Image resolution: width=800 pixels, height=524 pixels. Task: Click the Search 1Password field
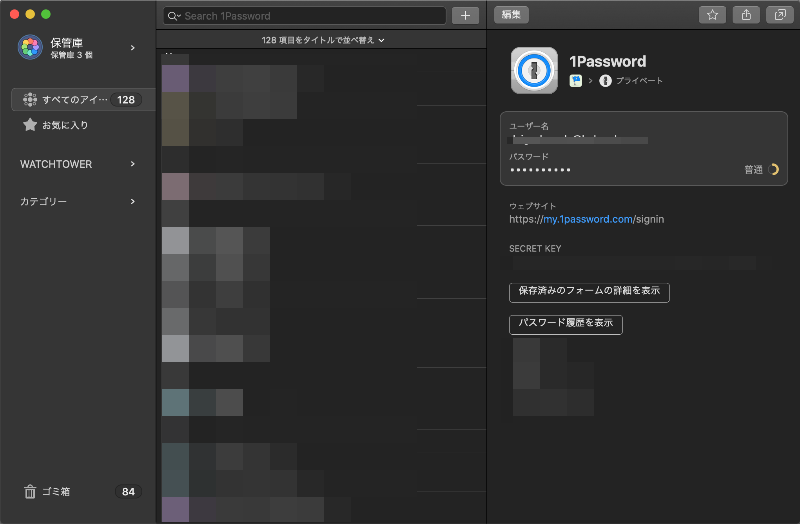pyautogui.click(x=305, y=16)
